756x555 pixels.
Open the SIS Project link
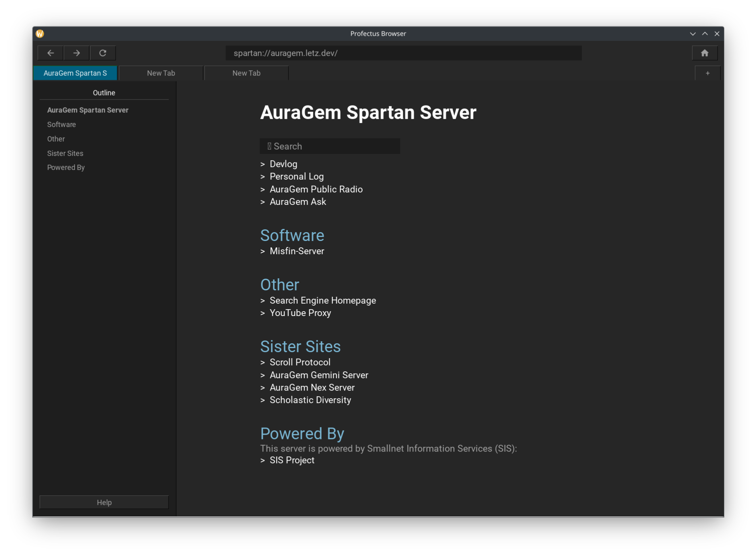coord(292,460)
